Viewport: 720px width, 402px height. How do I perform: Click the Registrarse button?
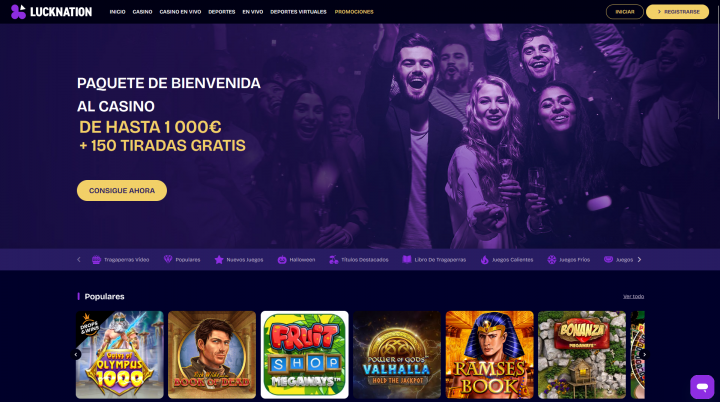[x=677, y=11]
